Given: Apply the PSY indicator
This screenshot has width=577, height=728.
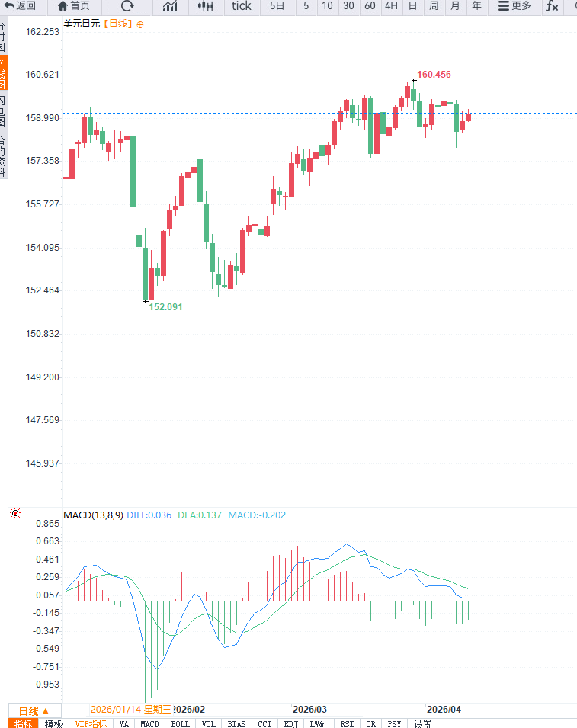Looking at the screenshot, I should click(395, 723).
